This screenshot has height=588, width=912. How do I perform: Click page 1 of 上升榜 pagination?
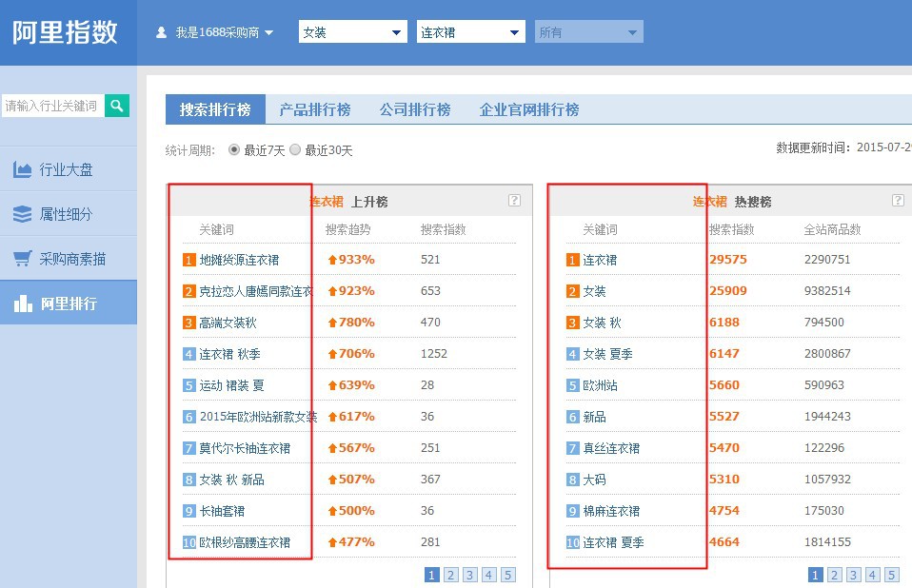tap(431, 576)
